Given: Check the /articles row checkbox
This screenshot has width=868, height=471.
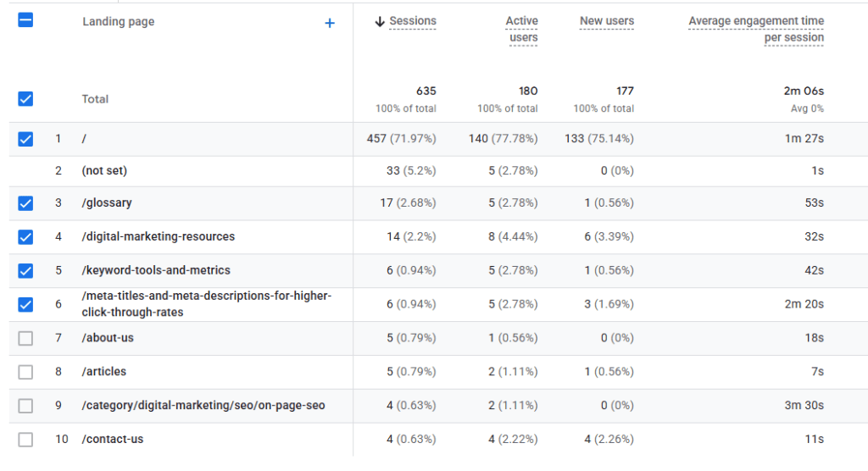Looking at the screenshot, I should [x=25, y=372].
